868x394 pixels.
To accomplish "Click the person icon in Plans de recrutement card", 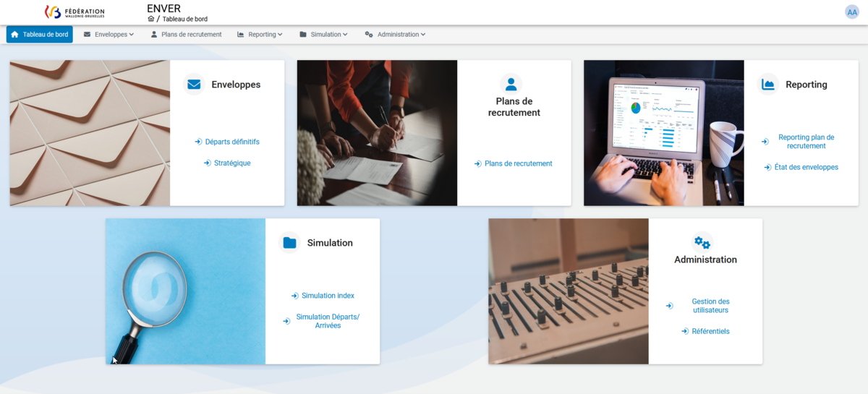I will [x=511, y=84].
